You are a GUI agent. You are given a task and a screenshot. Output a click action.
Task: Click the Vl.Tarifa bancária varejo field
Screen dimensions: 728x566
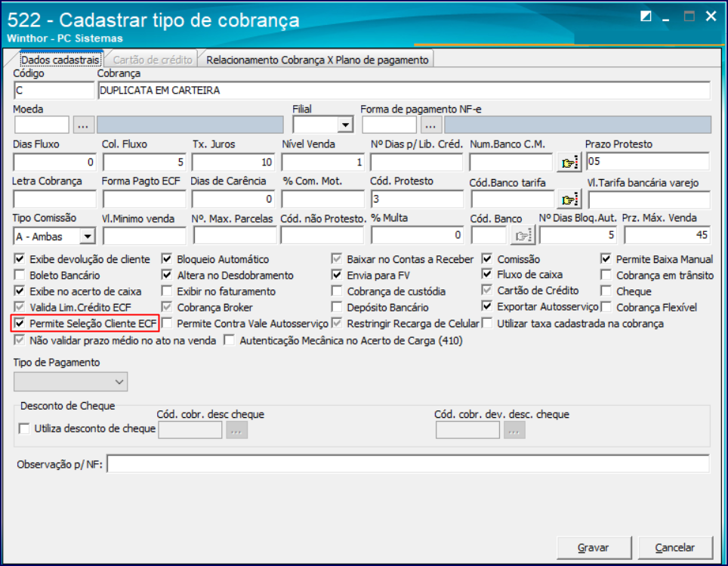[649, 199]
